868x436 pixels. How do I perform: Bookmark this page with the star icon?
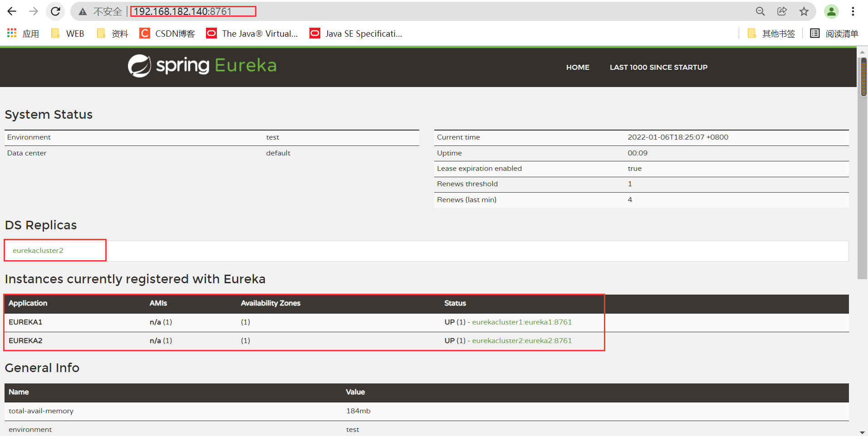point(804,11)
